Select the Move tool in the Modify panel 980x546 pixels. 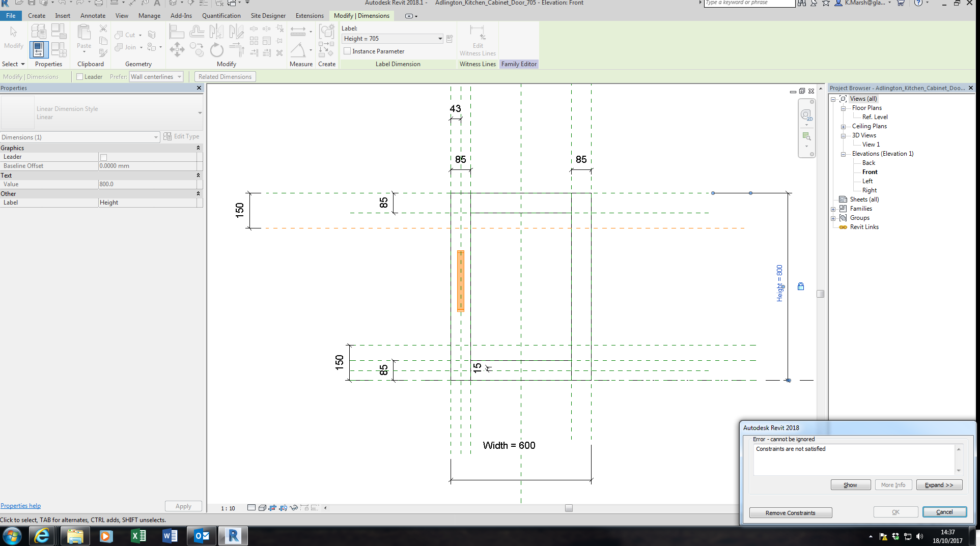click(x=177, y=49)
